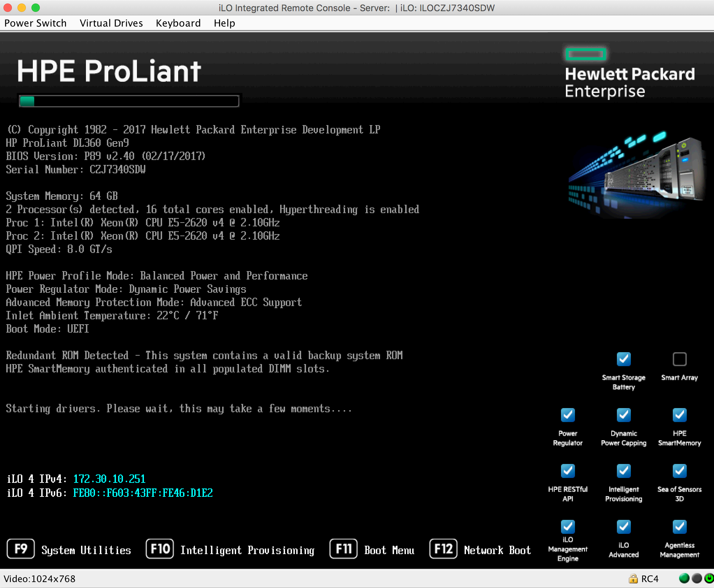Click the iLO 4 IPv4 address 172.30.10.251
This screenshot has height=588, width=714.
109,479
